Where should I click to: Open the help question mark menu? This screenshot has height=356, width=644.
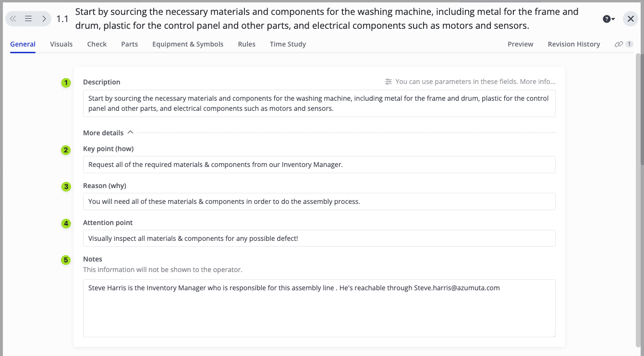(608, 19)
